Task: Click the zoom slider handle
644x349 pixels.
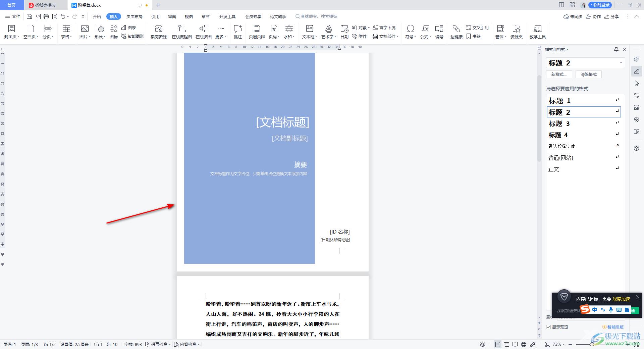Action: tap(592, 344)
